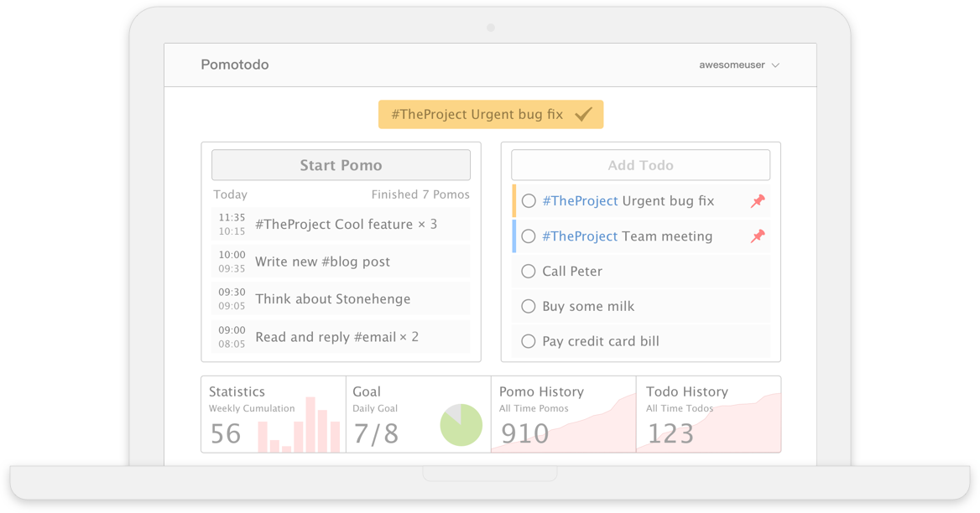The image size is (980, 513).
Task: Complete the Pay credit card bill todo
Action: [x=529, y=341]
